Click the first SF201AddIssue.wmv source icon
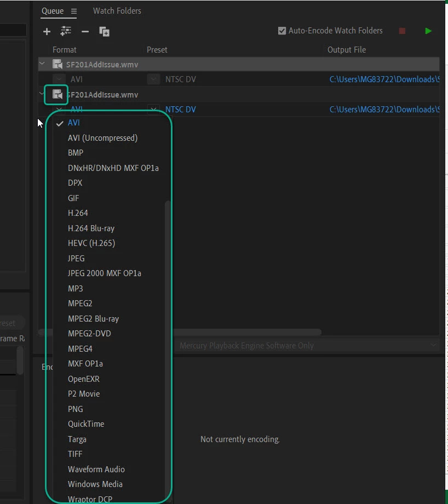This screenshot has width=448, height=504. click(57, 64)
